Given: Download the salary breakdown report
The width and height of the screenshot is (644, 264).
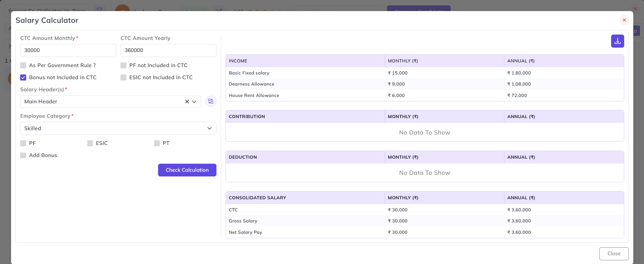Looking at the screenshot, I should 617,41.
